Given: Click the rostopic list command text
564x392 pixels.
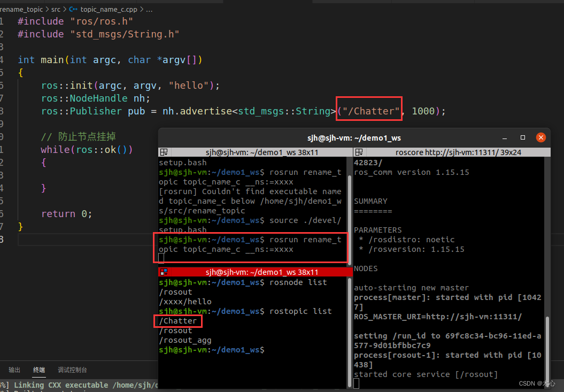Looking at the screenshot, I should pyautogui.click(x=300, y=311).
